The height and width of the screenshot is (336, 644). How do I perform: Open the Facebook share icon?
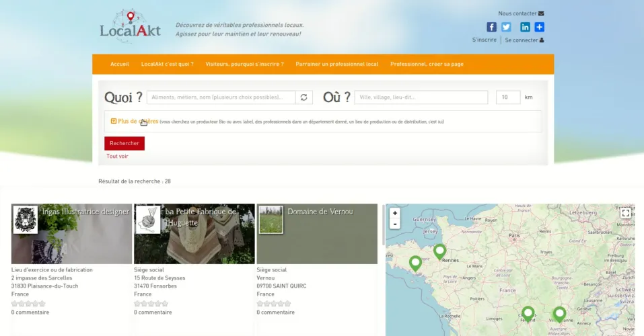pyautogui.click(x=491, y=28)
